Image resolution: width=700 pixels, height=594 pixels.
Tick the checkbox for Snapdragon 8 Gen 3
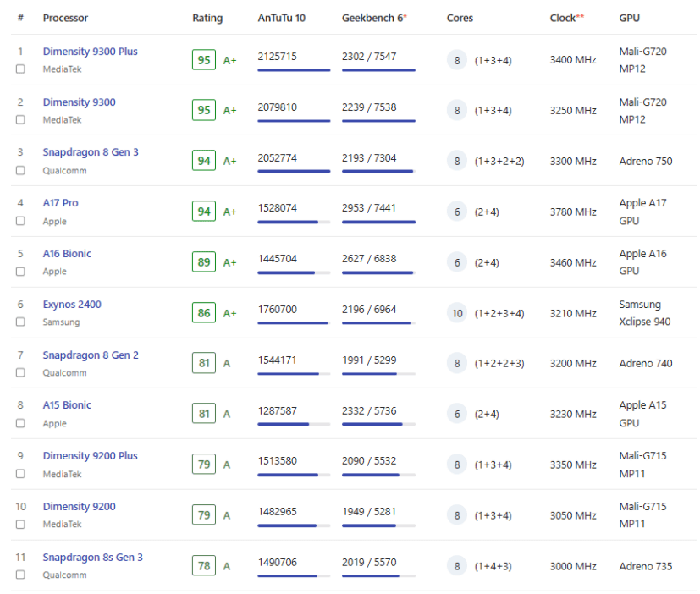pos(20,171)
